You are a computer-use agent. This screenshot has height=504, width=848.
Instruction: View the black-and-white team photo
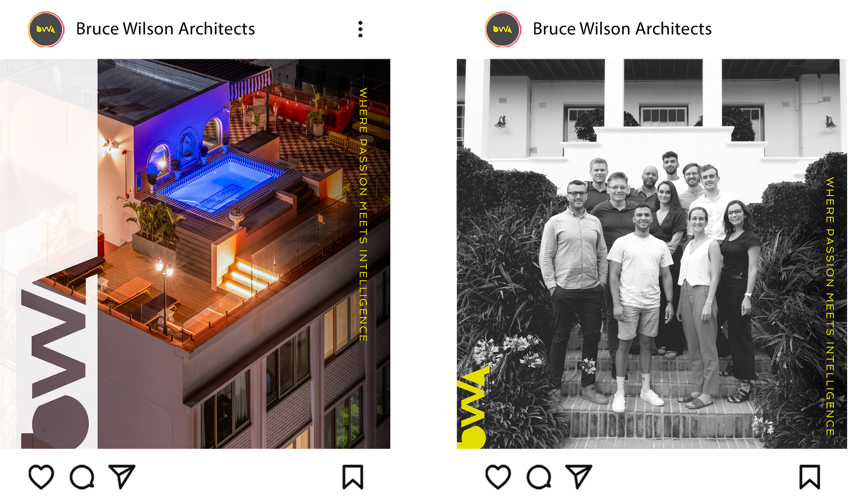(652, 254)
